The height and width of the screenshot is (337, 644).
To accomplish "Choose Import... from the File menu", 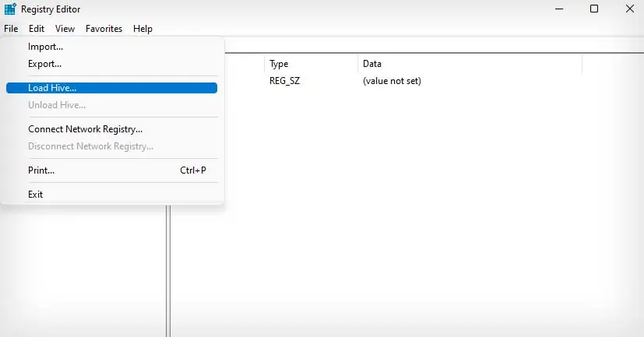I will (x=111, y=47).
